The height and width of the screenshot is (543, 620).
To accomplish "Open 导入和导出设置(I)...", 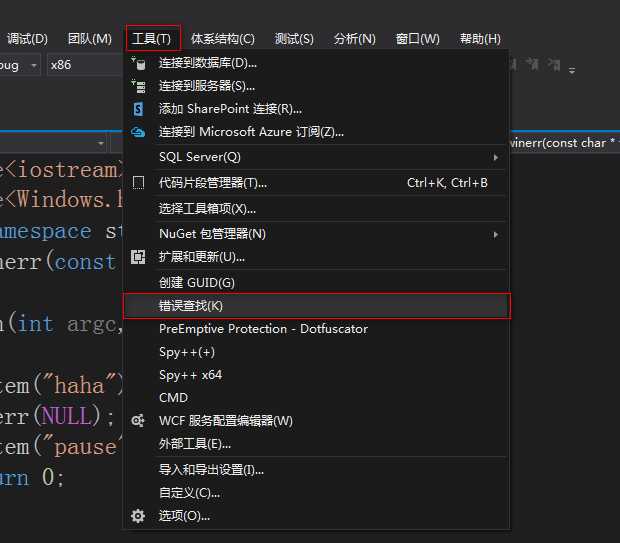I will click(316, 470).
